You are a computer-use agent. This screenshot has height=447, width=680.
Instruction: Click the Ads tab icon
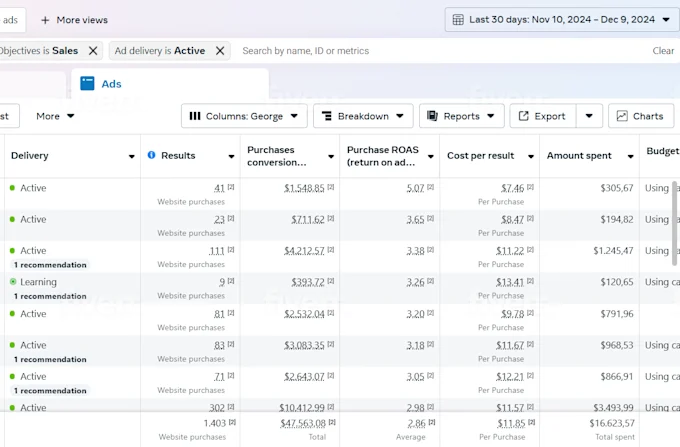pos(87,83)
